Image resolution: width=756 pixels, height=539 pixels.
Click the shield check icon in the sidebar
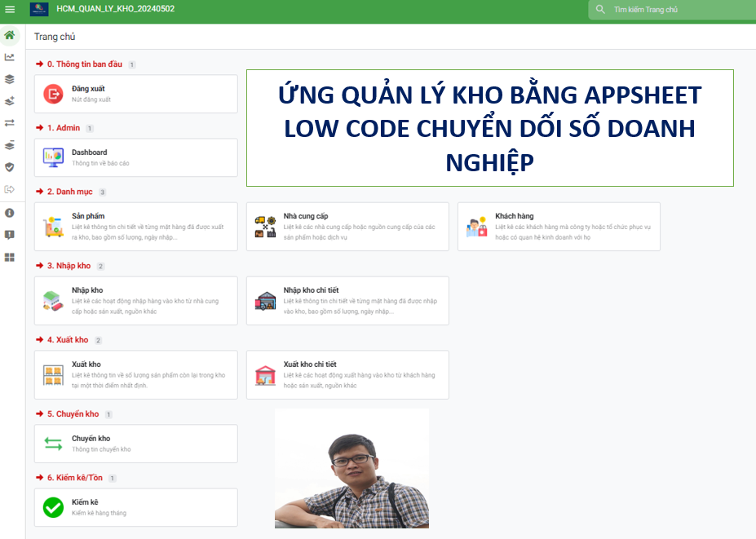pyautogui.click(x=10, y=167)
